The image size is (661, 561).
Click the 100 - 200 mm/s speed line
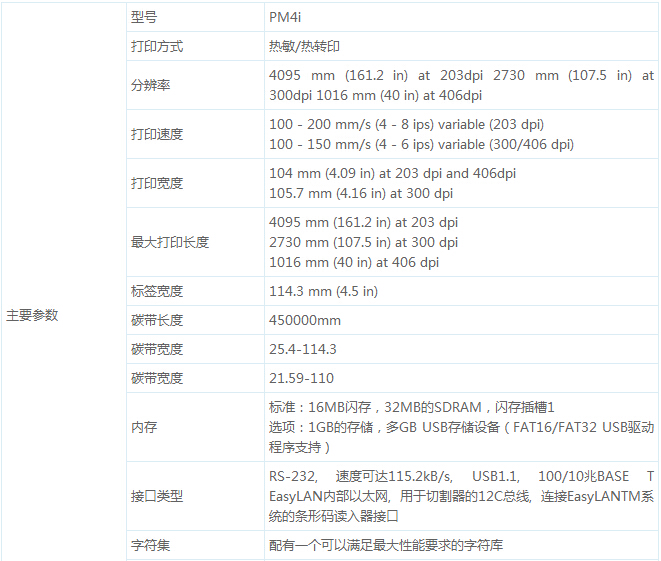coord(407,124)
